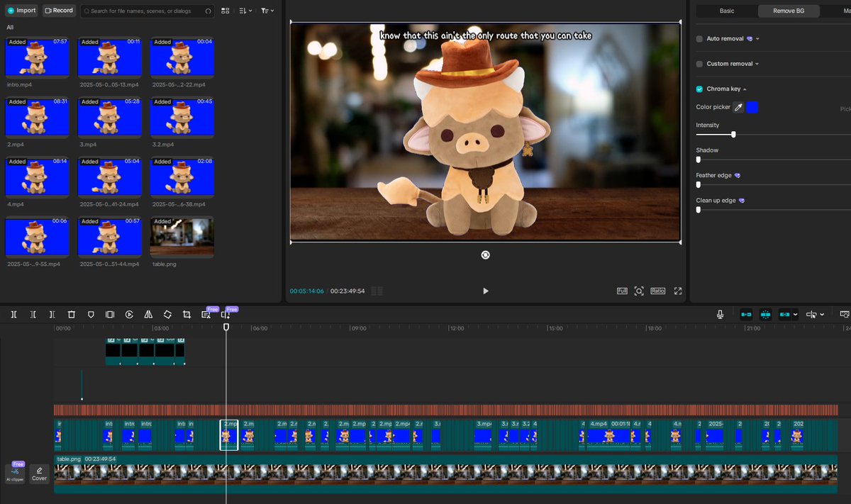
Task: Click the blue chroma key color swatch
Action: coord(752,107)
